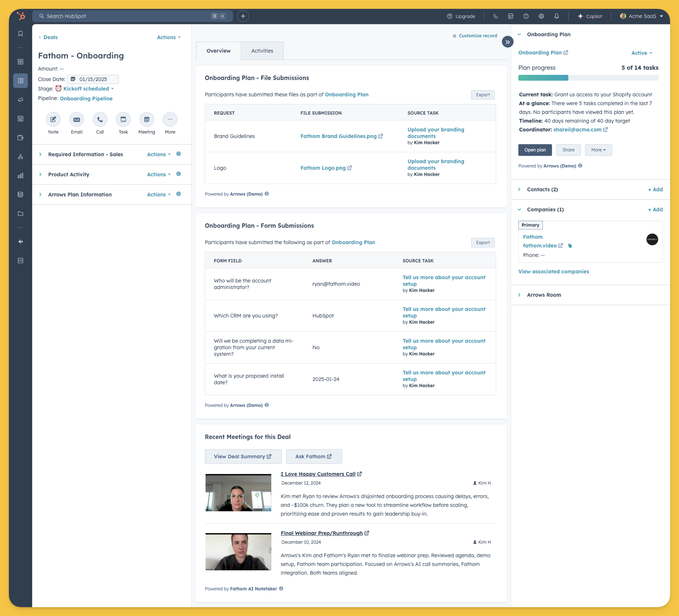Image resolution: width=679 pixels, height=616 pixels.
Task: Open the deal Actions dropdown near Deals
Action: click(x=169, y=37)
